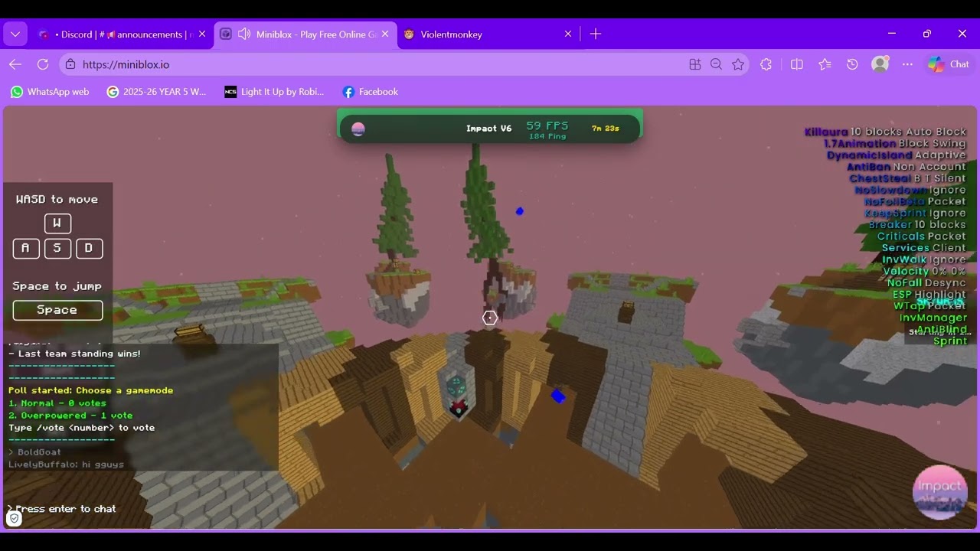The image size is (980, 551).
Task: Open the browser profile avatar
Action: 880,64
